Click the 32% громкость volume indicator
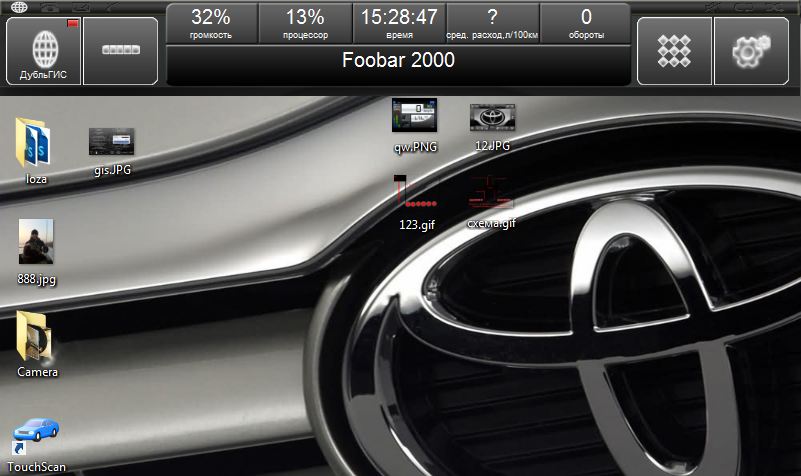 pyautogui.click(x=211, y=23)
